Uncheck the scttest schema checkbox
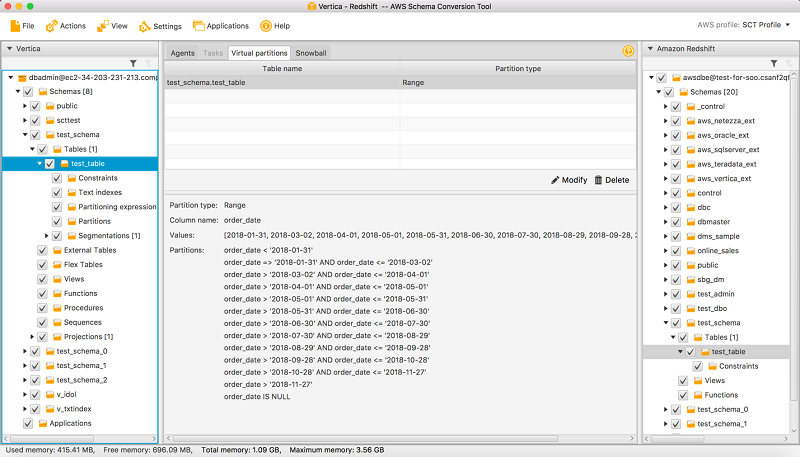The height and width of the screenshot is (457, 800). pos(35,120)
